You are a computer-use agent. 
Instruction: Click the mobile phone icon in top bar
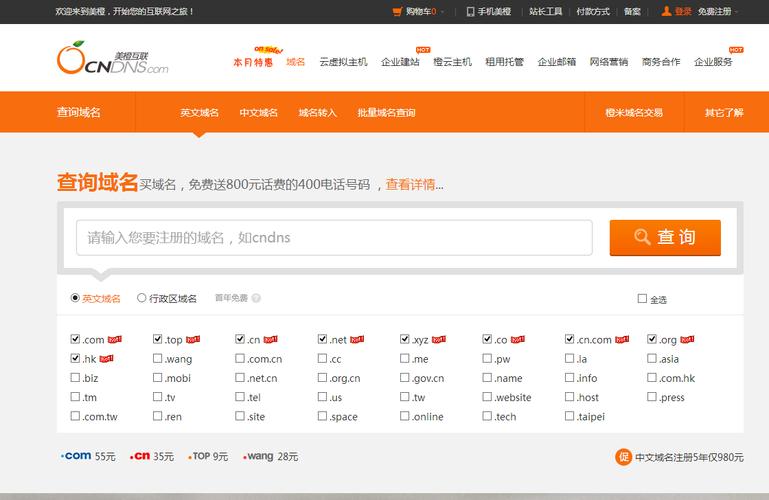(470, 12)
